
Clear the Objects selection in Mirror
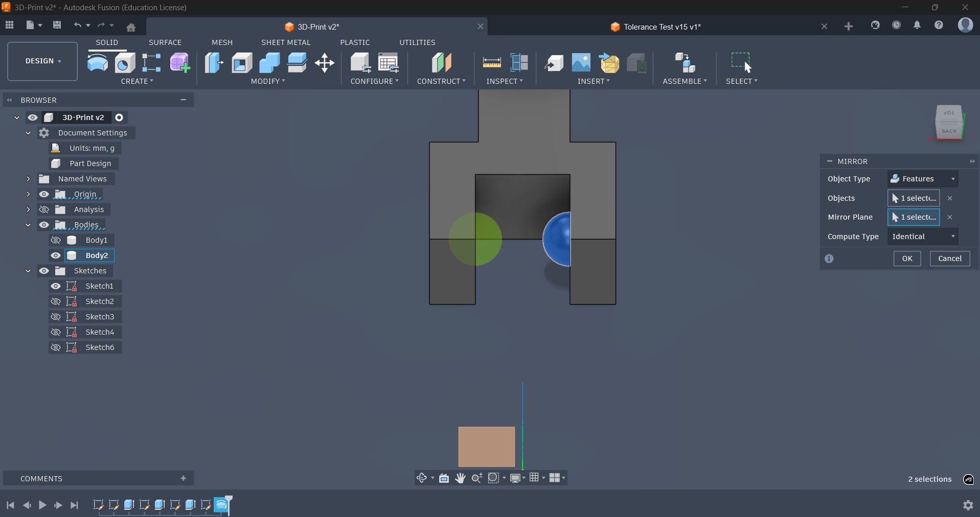click(950, 198)
